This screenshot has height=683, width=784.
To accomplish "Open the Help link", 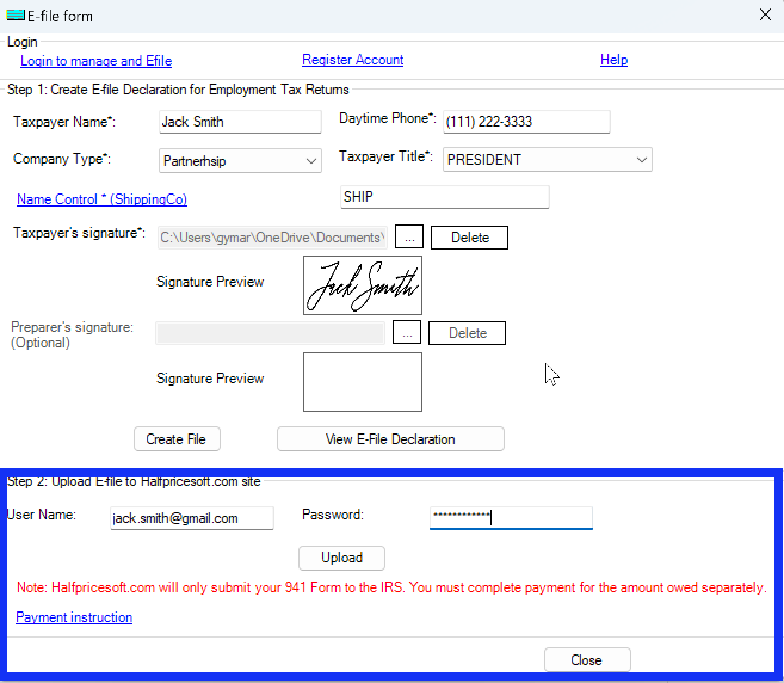I will [x=614, y=60].
